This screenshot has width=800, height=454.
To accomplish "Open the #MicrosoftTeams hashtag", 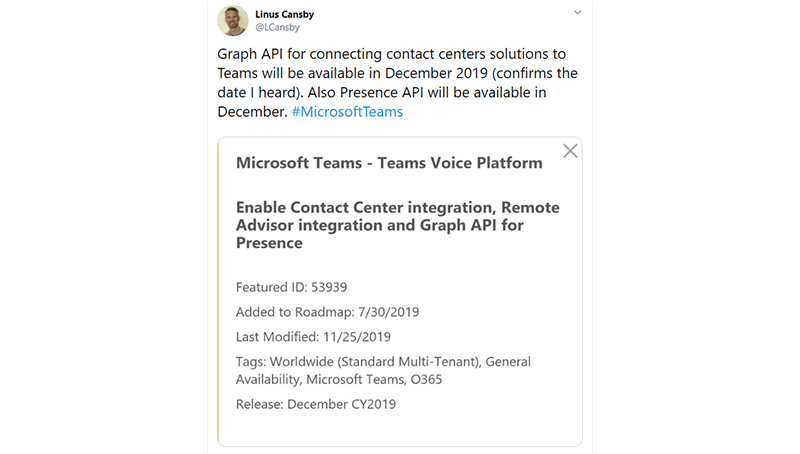I will click(347, 112).
